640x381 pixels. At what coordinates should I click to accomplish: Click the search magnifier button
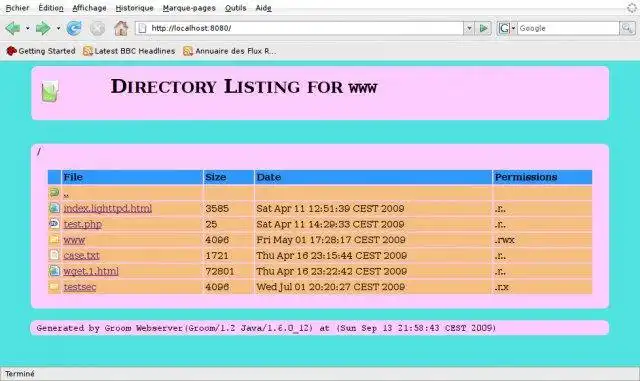[627, 28]
